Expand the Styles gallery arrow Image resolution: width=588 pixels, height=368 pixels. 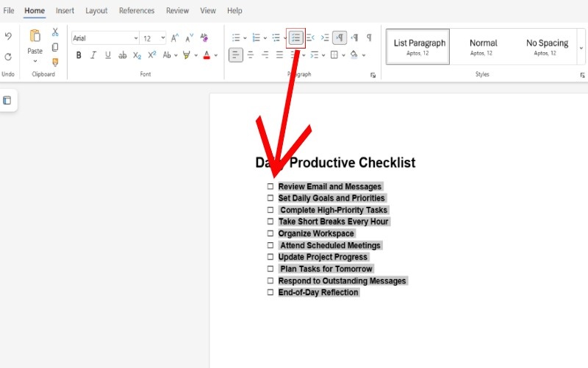581,48
